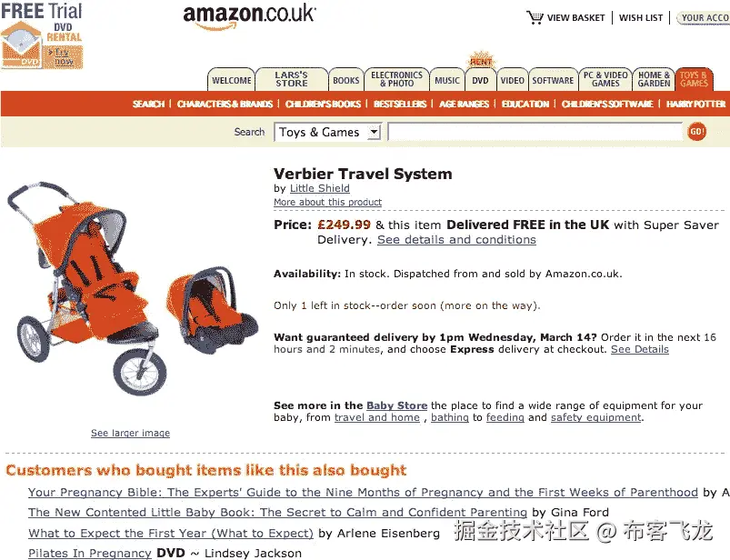Open the More about this product link
730x560 pixels.
328,202
